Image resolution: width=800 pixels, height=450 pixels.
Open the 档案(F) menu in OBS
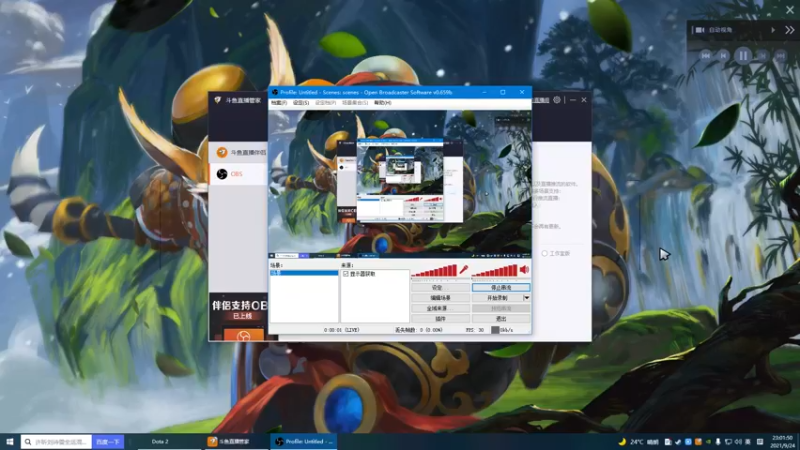pos(279,103)
